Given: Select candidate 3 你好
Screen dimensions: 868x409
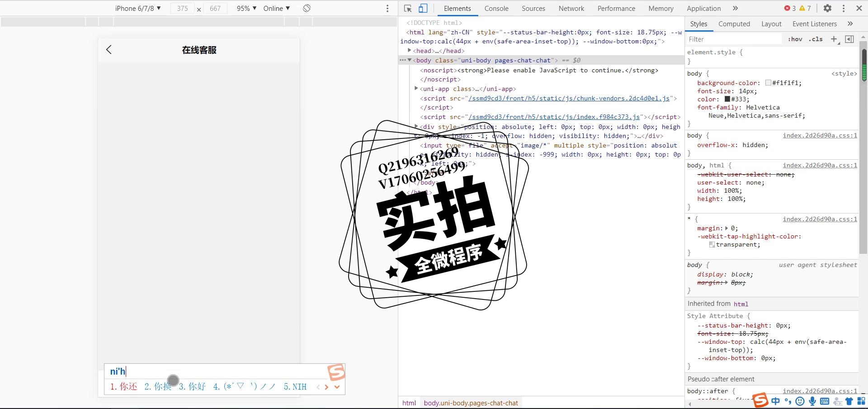Looking at the screenshot, I should coord(192,386).
